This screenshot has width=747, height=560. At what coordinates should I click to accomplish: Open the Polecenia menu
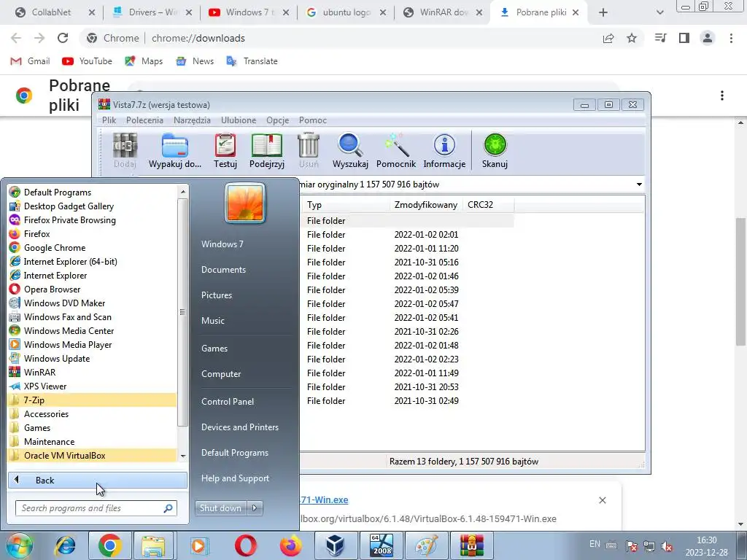[x=144, y=120]
